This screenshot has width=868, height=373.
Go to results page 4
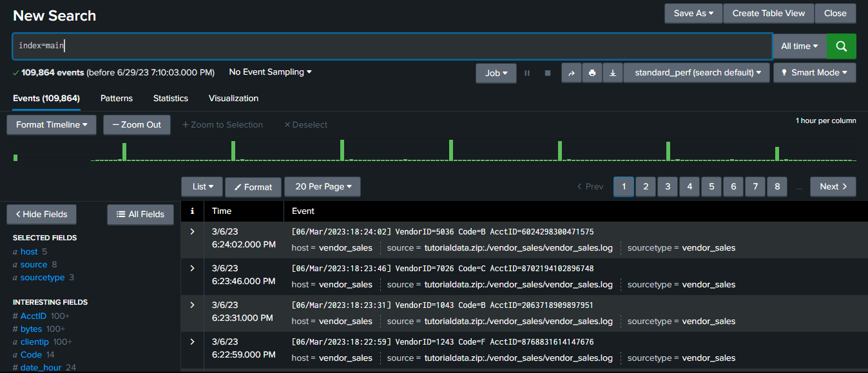[x=690, y=187]
